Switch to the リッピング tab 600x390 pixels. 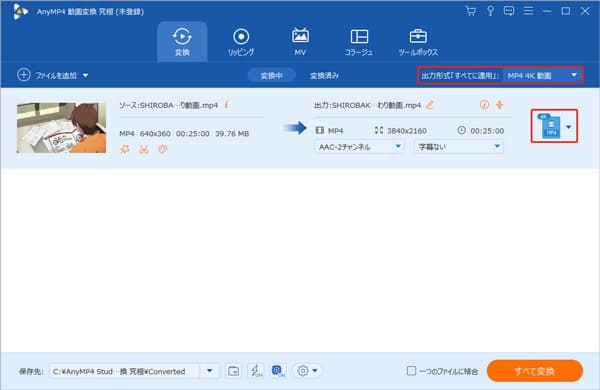241,42
